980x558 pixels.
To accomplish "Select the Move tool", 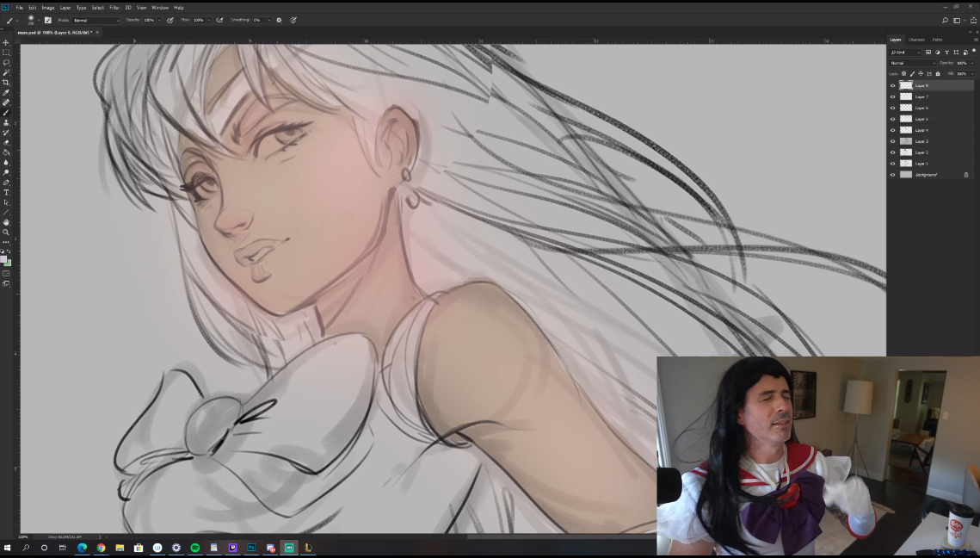I will [6, 42].
